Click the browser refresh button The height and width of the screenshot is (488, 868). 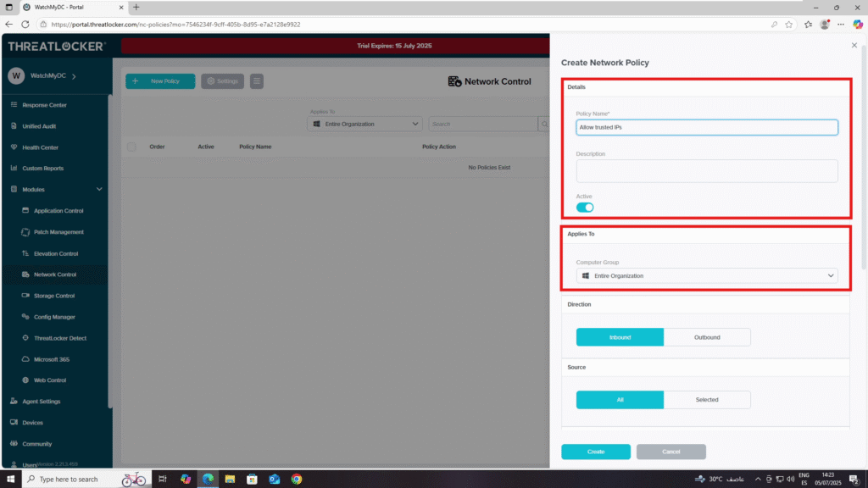pyautogui.click(x=25, y=25)
